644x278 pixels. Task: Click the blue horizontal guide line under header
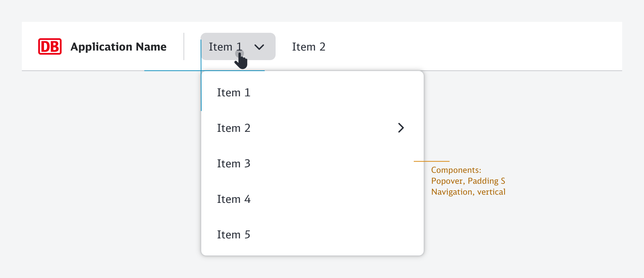pyautogui.click(x=171, y=71)
